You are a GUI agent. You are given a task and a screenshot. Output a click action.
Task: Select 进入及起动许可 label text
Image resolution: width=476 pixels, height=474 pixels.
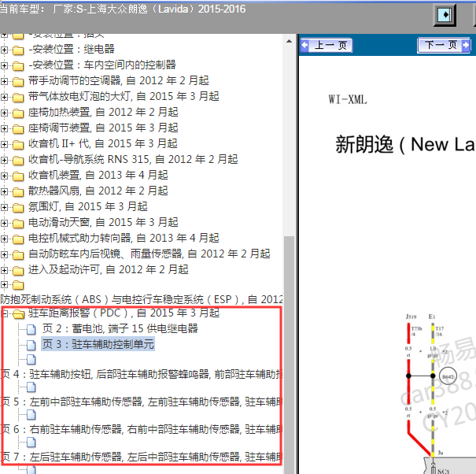[x=108, y=269]
